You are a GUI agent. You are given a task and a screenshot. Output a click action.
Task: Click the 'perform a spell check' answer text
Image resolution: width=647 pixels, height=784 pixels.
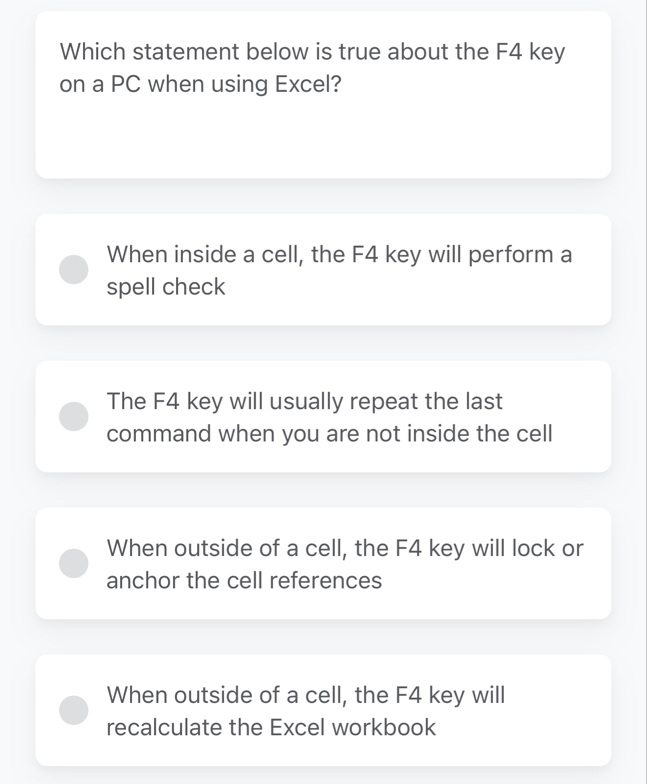(339, 270)
